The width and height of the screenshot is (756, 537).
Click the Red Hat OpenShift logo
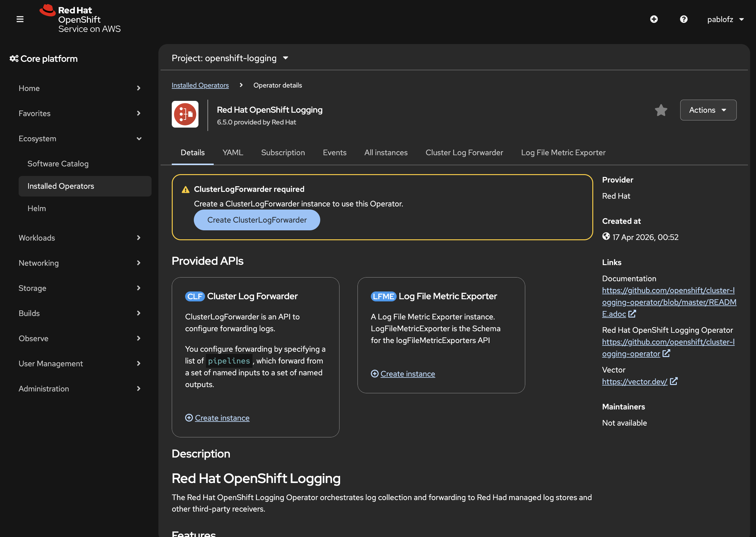click(80, 19)
